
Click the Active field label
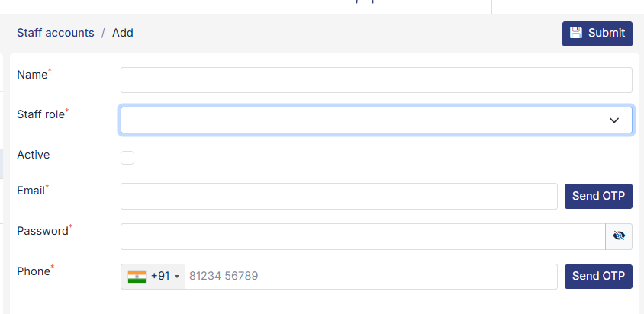[x=33, y=155]
